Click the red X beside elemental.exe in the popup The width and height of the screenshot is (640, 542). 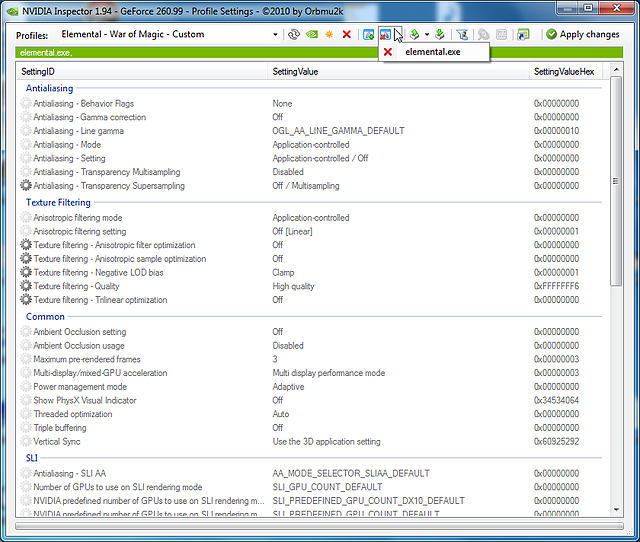click(388, 52)
